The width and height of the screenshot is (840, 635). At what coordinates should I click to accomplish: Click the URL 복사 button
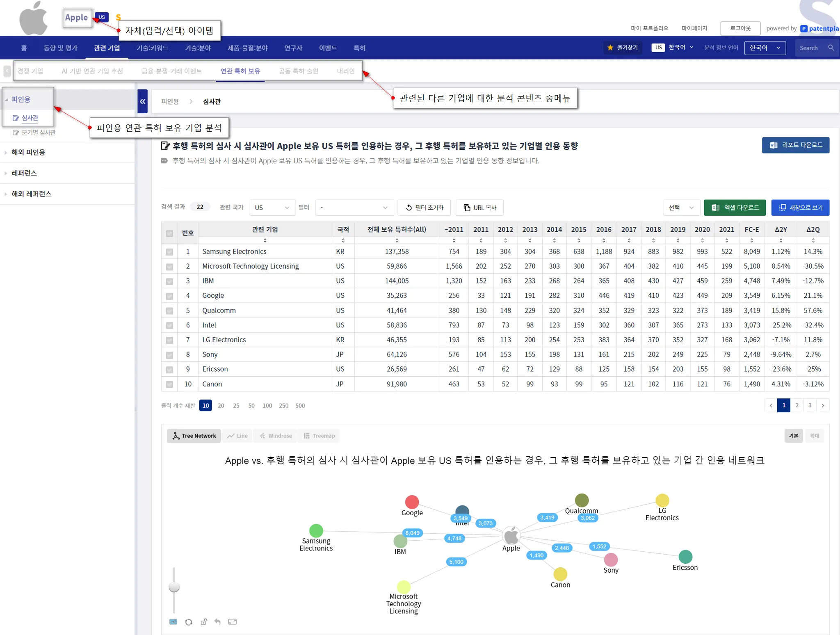(x=479, y=208)
